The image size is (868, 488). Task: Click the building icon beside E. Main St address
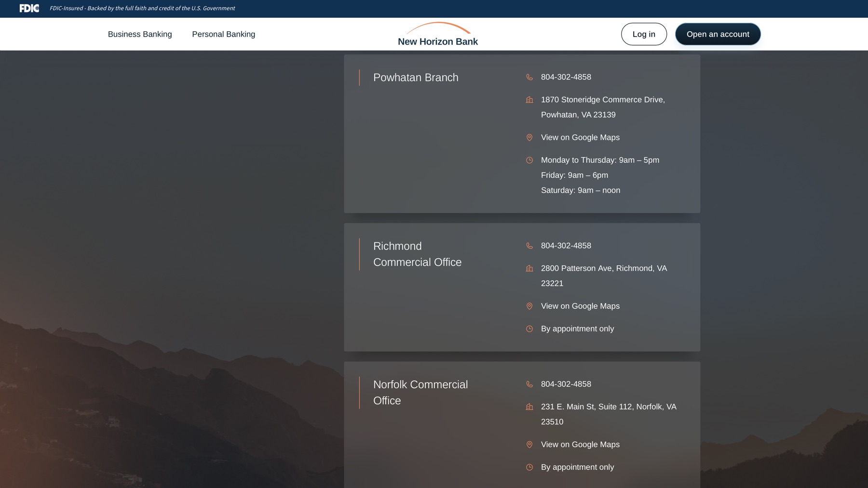(x=529, y=407)
